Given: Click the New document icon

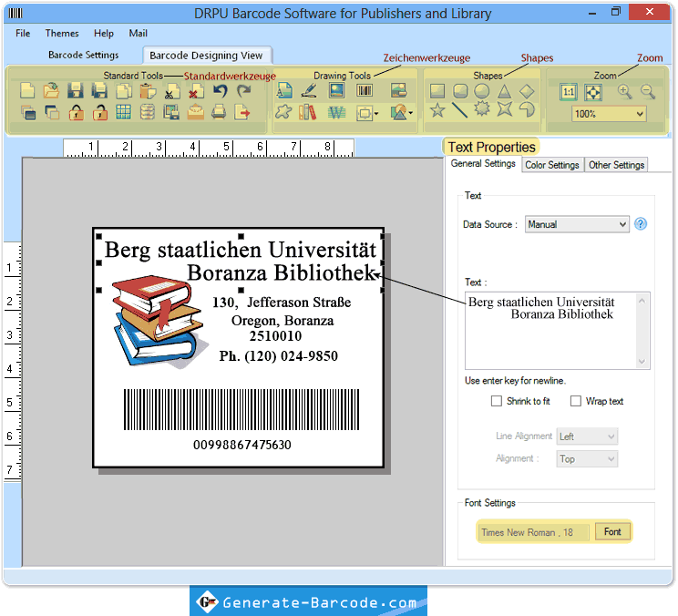Looking at the screenshot, I should click(x=27, y=91).
